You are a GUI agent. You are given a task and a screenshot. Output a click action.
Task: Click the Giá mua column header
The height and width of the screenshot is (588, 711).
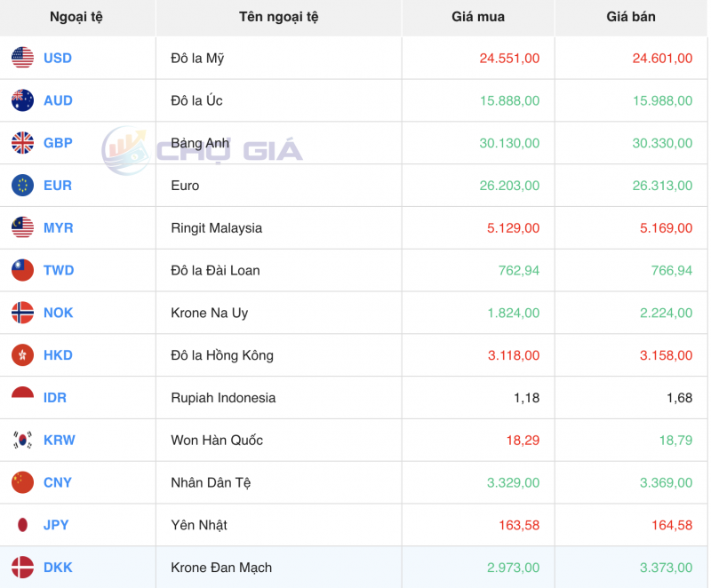coord(477,17)
